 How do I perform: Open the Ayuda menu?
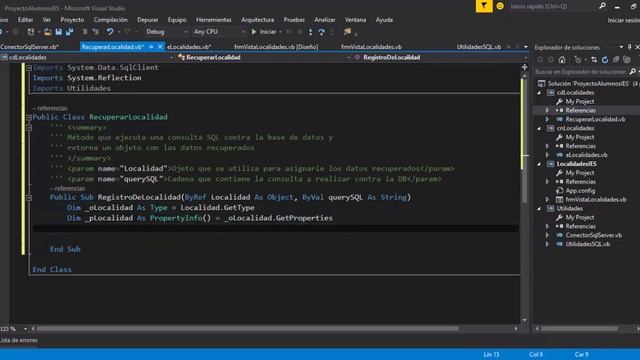pos(384,20)
